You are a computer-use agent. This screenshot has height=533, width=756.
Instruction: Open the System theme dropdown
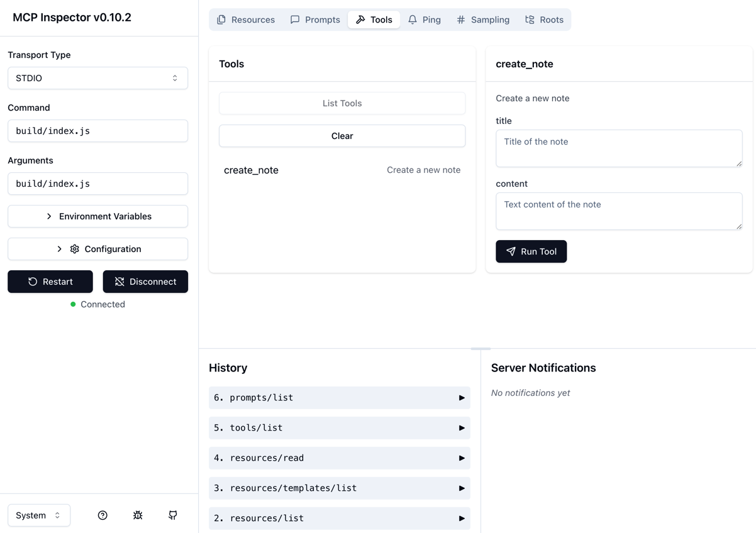click(x=38, y=515)
